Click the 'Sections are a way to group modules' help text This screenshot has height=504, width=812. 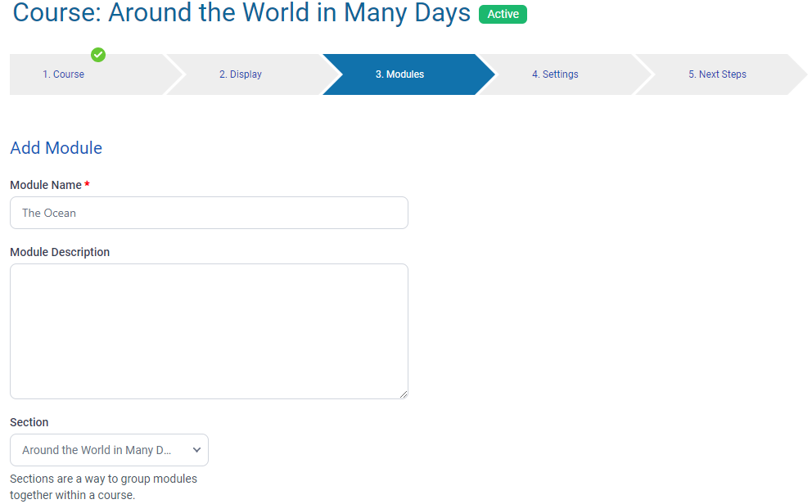(x=104, y=486)
